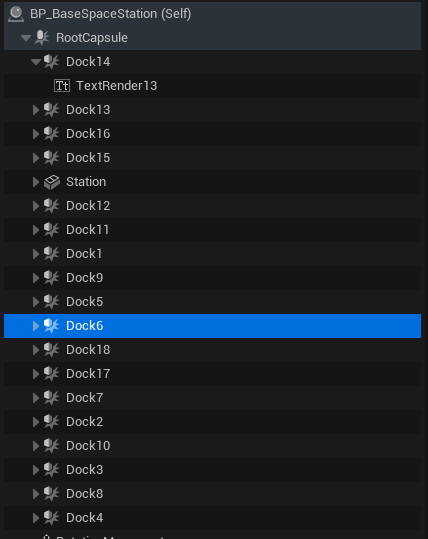
Task: Expand the Dock13 tree node
Action: click(x=36, y=110)
